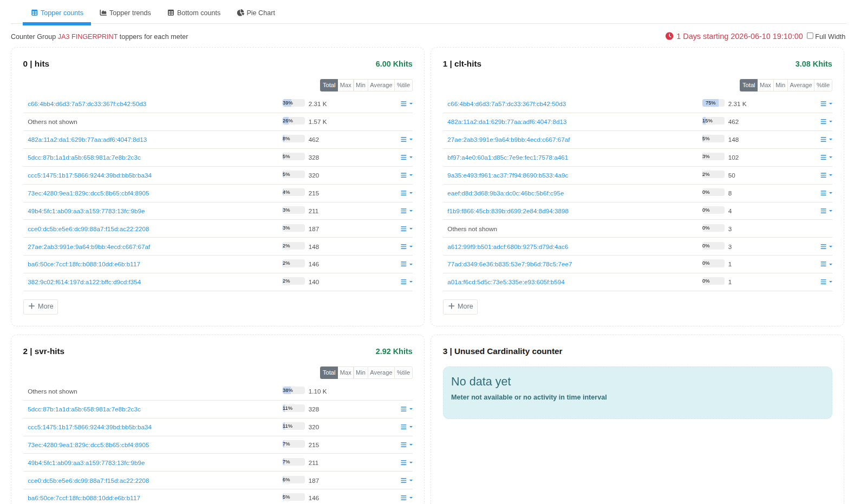Open menu icon for a01a:f6cd row in clt-hits

point(826,282)
